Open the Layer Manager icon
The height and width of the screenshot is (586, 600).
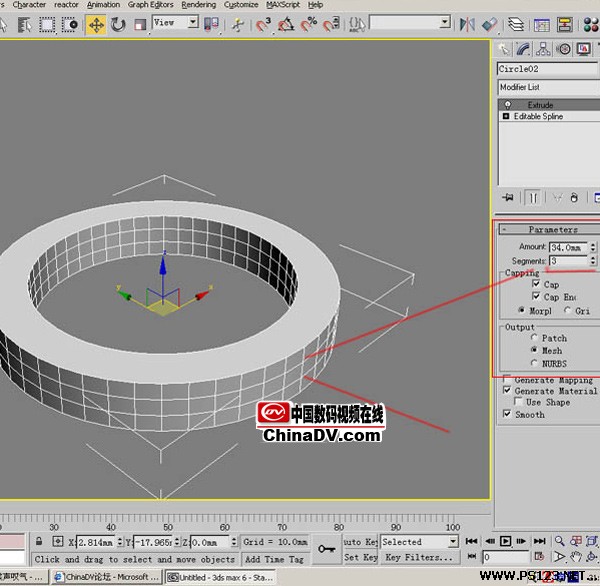(x=516, y=25)
